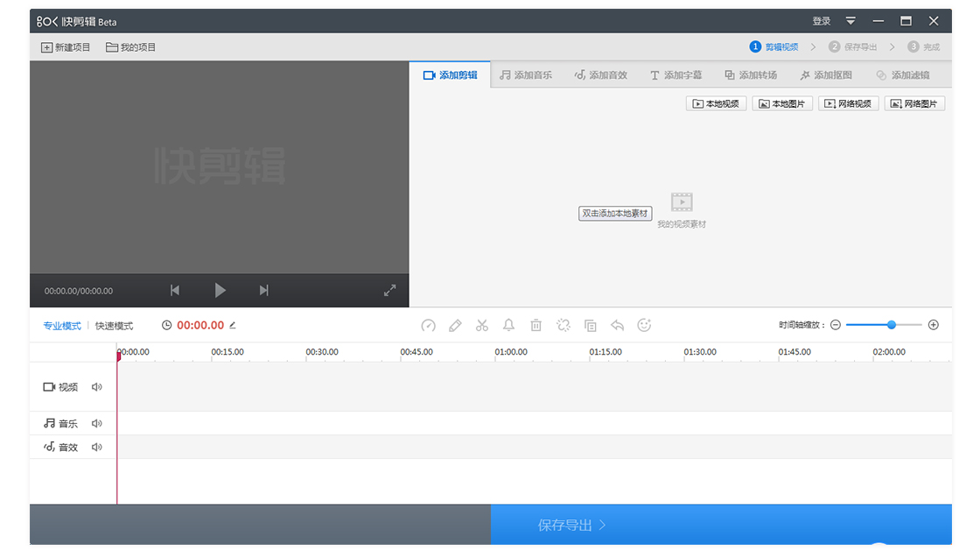The width and height of the screenshot is (980, 550).
Task: Click 新建项目 to create project
Action: (66, 47)
